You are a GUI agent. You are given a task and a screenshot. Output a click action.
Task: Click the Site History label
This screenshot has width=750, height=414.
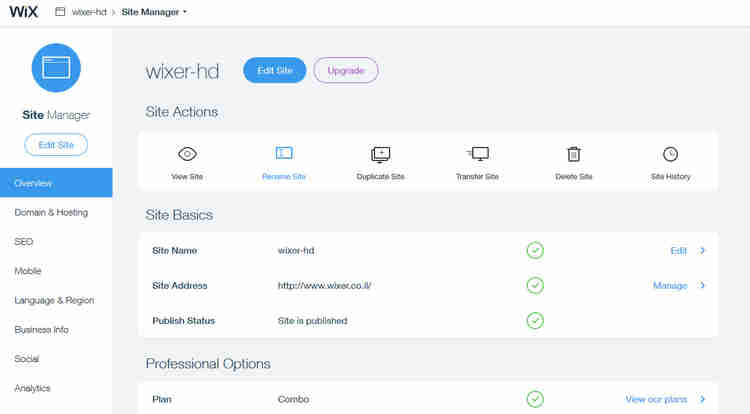click(x=671, y=176)
